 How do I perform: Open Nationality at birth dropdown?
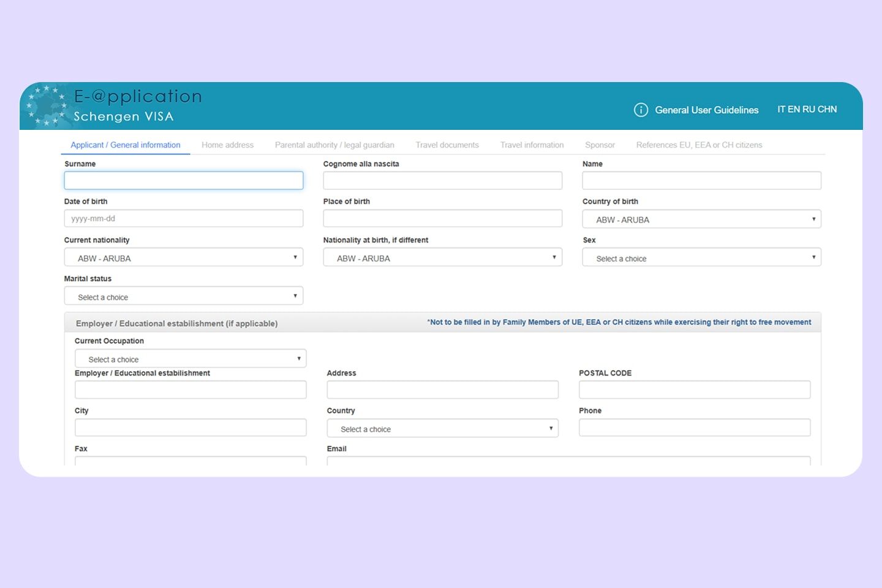(442, 258)
